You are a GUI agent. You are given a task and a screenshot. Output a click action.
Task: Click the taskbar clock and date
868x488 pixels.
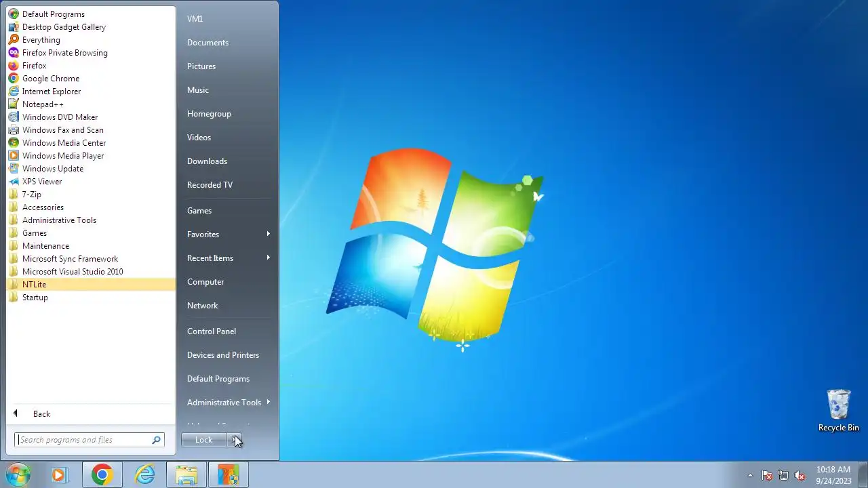[x=833, y=475]
